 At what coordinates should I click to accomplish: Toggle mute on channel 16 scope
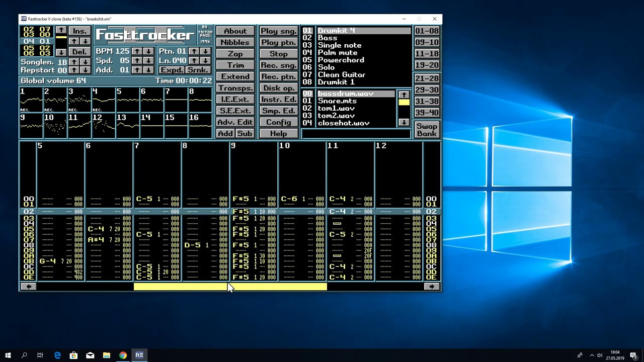(200, 126)
